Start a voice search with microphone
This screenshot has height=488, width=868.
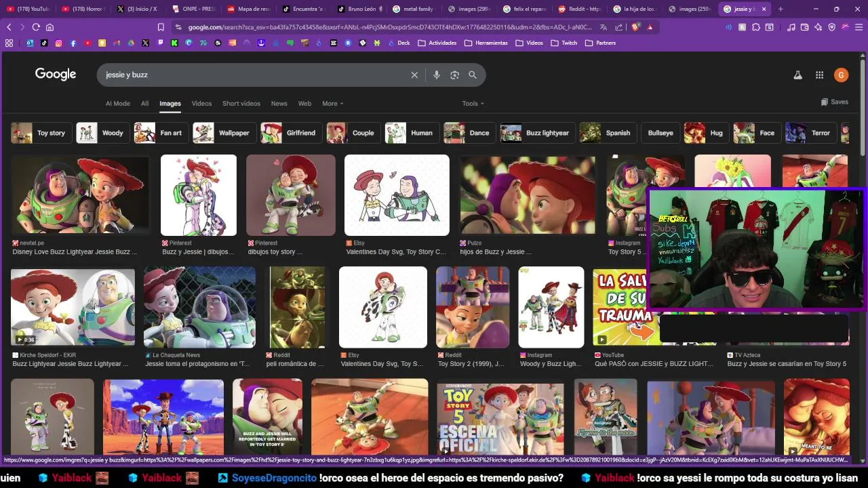tap(437, 75)
